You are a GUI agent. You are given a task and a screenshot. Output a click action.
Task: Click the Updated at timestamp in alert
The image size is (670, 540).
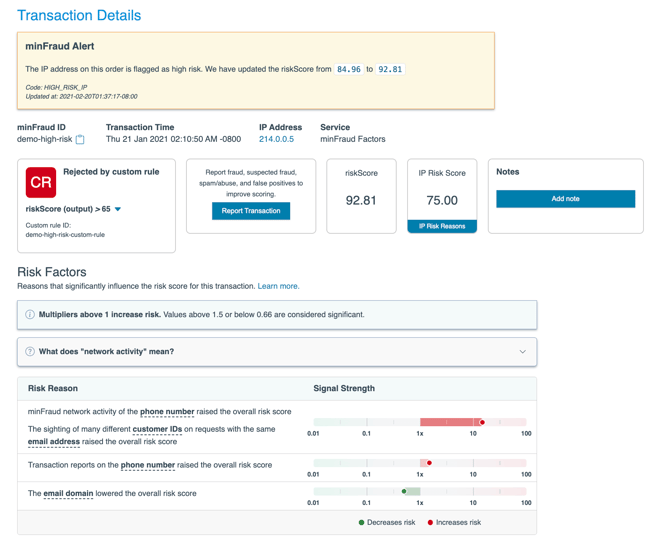pyautogui.click(x=82, y=97)
